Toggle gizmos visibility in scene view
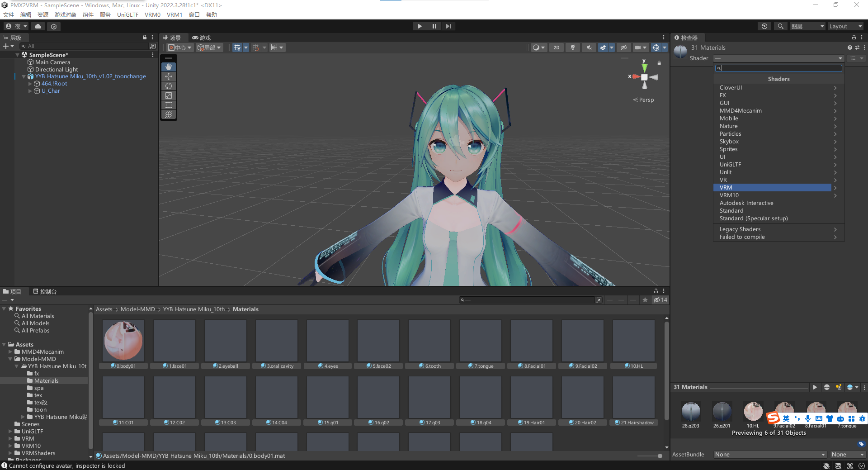 coord(656,47)
